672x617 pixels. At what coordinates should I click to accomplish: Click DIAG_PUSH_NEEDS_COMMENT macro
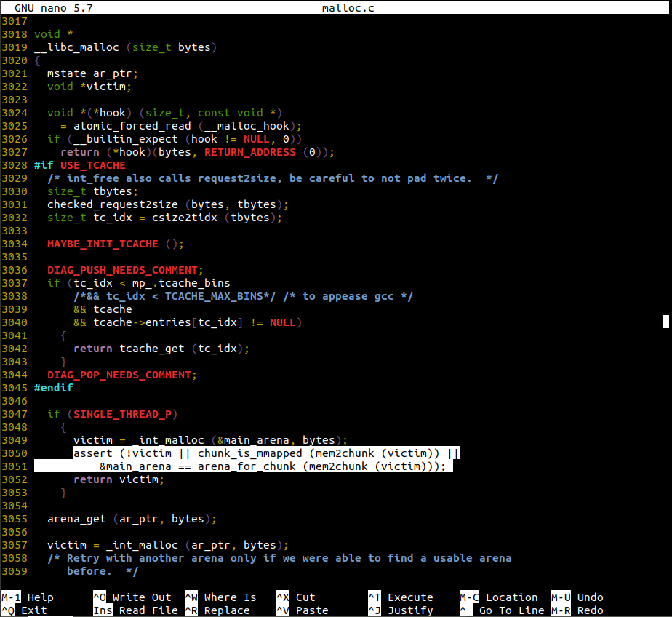tap(123, 270)
